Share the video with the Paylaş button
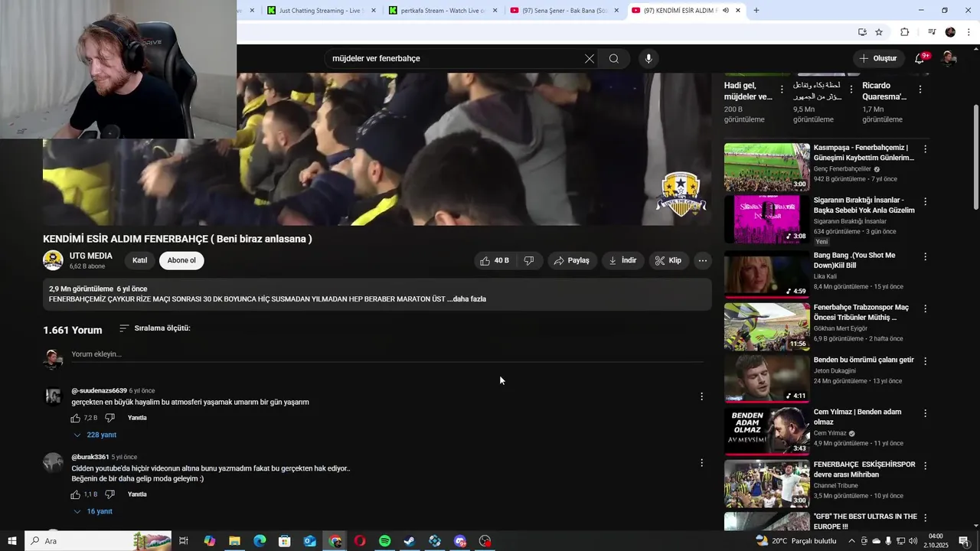 571,261
